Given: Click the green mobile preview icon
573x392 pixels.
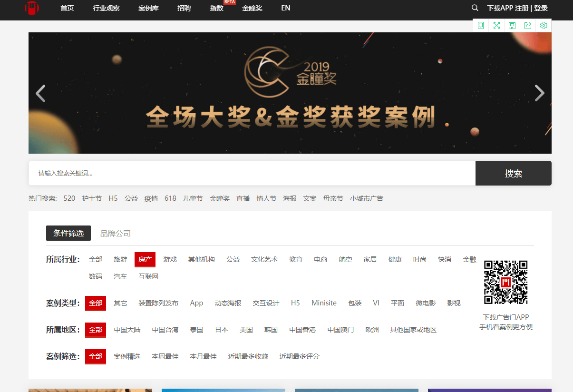Looking at the screenshot, I should point(480,25).
